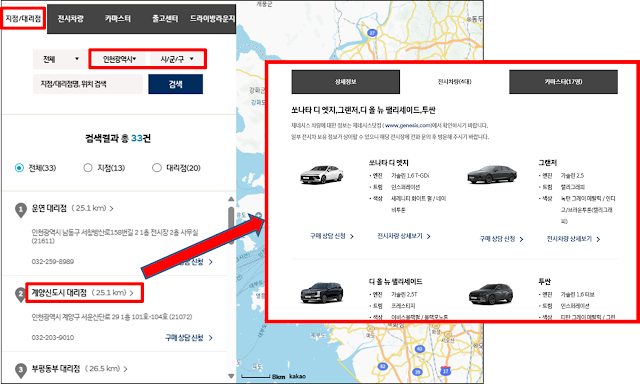Open the 상세정보 tab in detail panel
Image resolution: width=640 pixels, height=384 pixels.
[346, 82]
